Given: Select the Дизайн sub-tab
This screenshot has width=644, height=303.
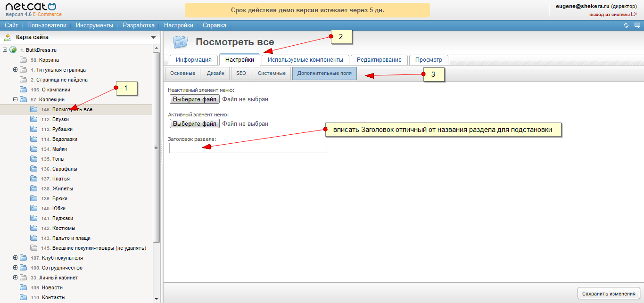Looking at the screenshot, I should 215,74.
